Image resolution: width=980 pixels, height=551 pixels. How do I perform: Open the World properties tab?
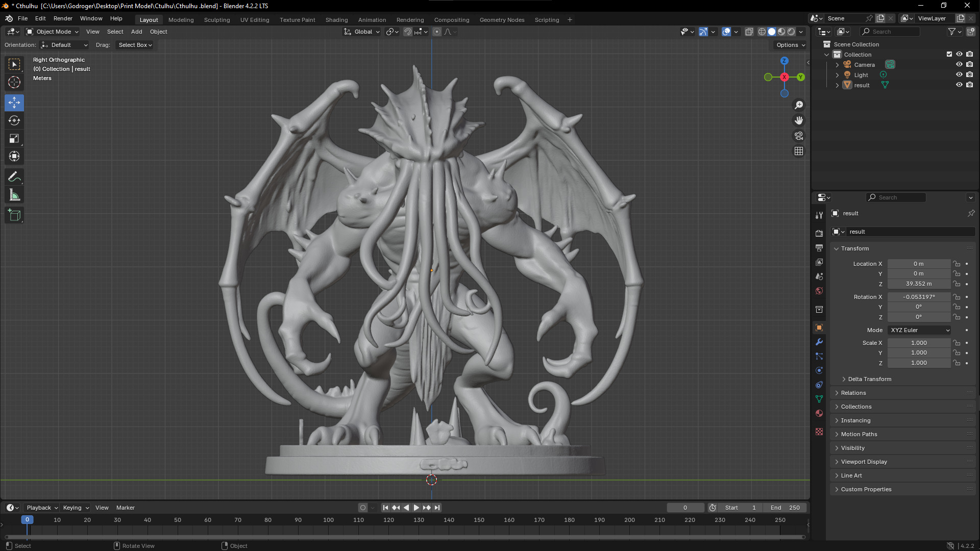pos(819,291)
